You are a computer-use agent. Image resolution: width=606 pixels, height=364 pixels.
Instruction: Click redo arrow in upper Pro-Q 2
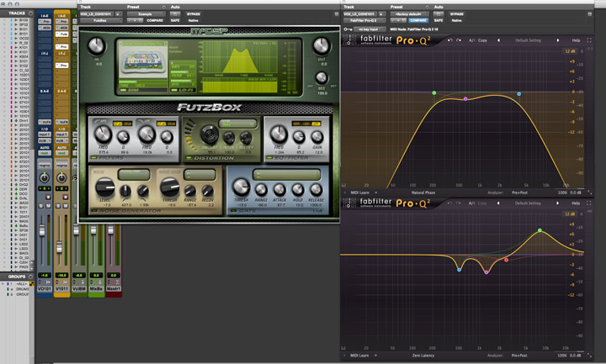pyautogui.click(x=459, y=40)
